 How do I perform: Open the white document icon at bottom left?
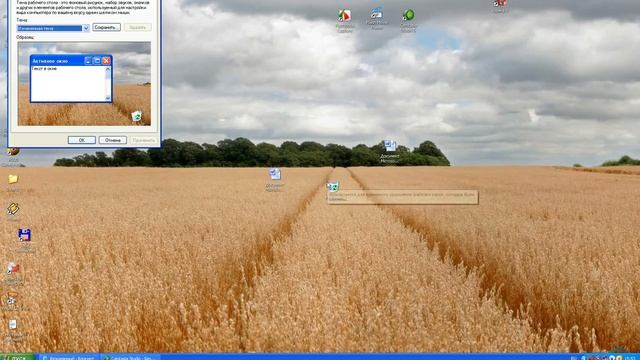13,325
